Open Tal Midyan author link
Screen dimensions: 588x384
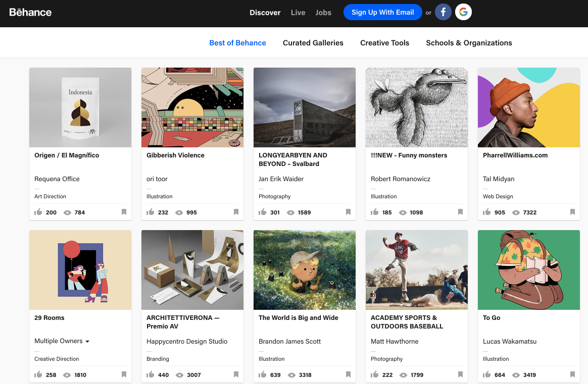(x=499, y=179)
